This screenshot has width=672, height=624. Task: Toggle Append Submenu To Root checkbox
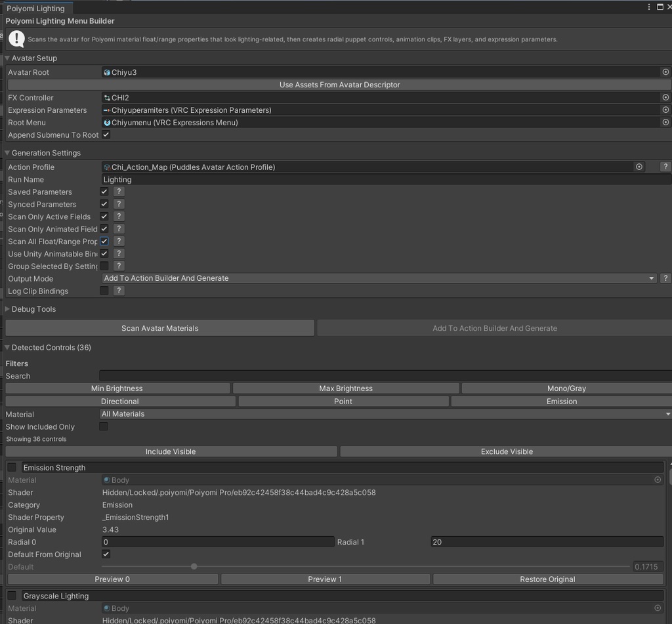click(106, 135)
